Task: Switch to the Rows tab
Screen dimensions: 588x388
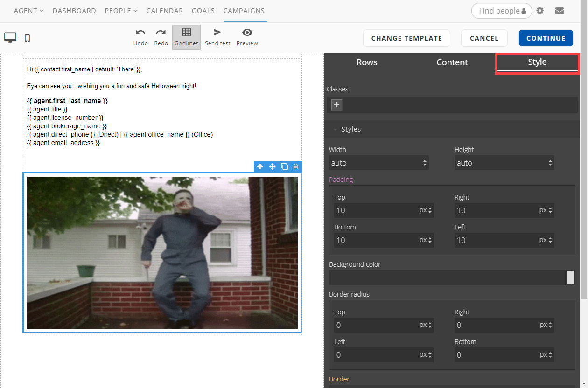Action: point(367,62)
